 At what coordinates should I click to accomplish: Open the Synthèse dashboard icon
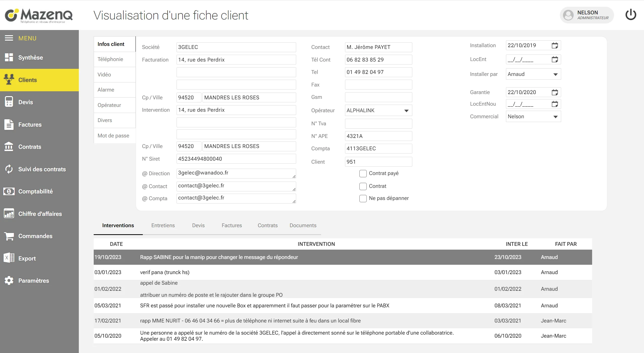[x=9, y=57]
